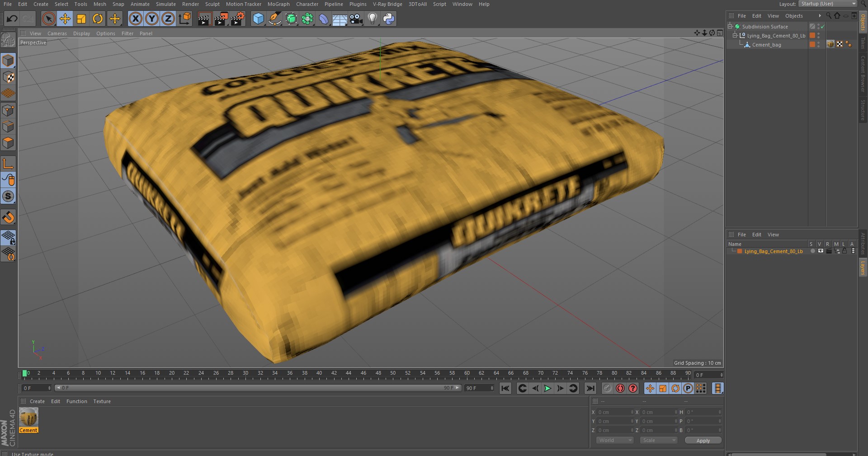Open the Objects manager search magnifier icon
Screen dimensions: 868x456
point(829,16)
